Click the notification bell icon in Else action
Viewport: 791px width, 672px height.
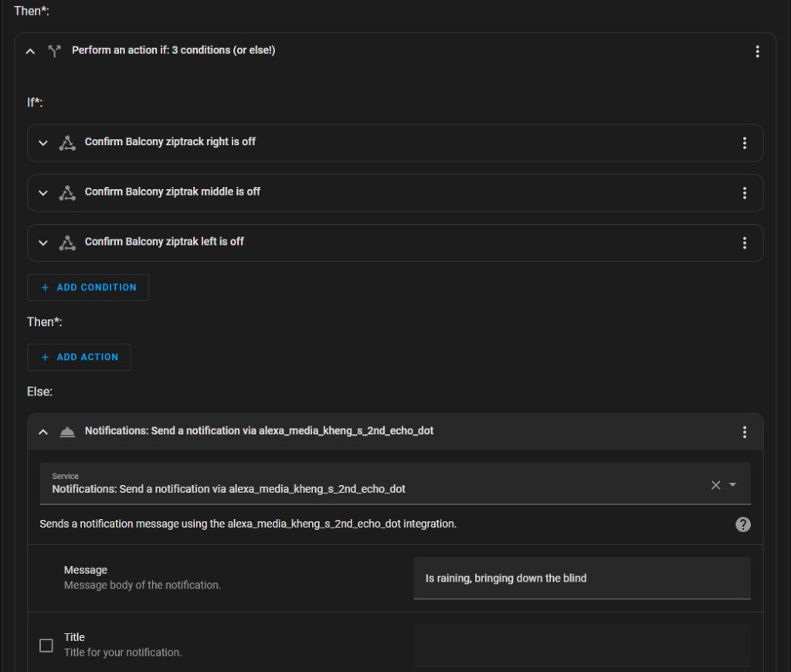click(67, 432)
